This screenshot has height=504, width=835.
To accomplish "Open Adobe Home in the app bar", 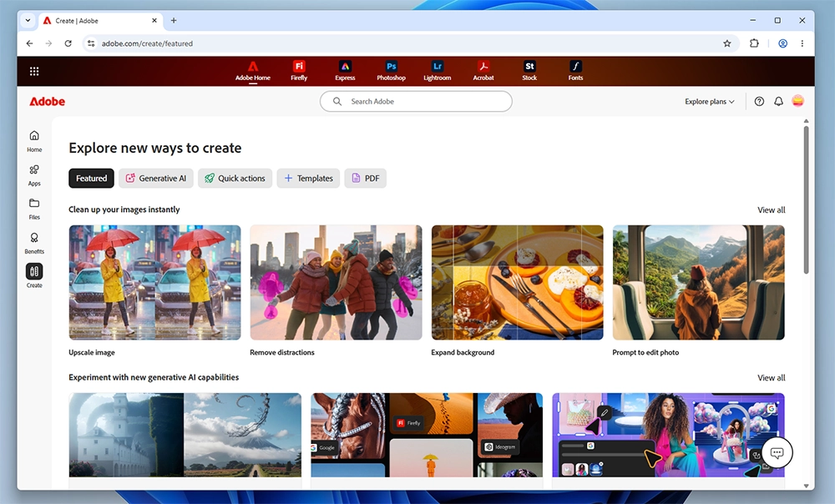I will coord(253,71).
